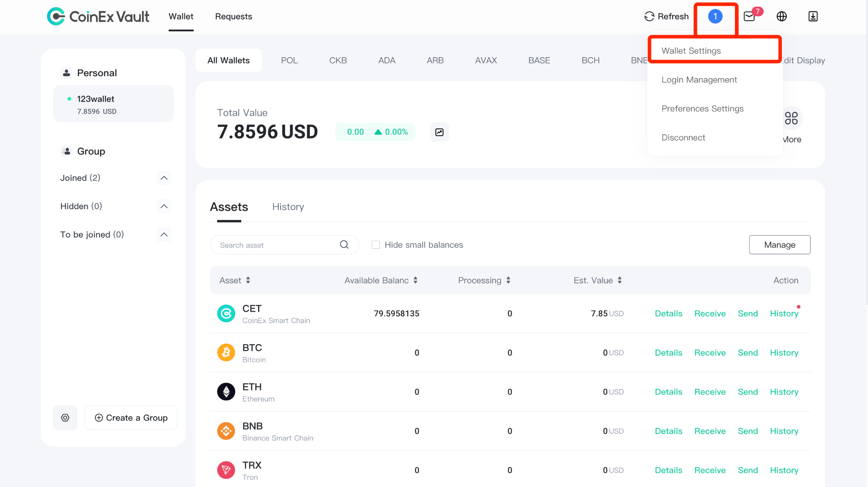Open Details for ETH
The height and width of the screenshot is (487, 868).
[x=668, y=392]
